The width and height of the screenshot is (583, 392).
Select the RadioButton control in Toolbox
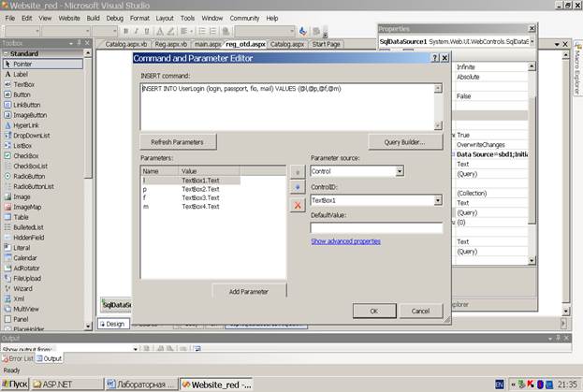pos(42,176)
